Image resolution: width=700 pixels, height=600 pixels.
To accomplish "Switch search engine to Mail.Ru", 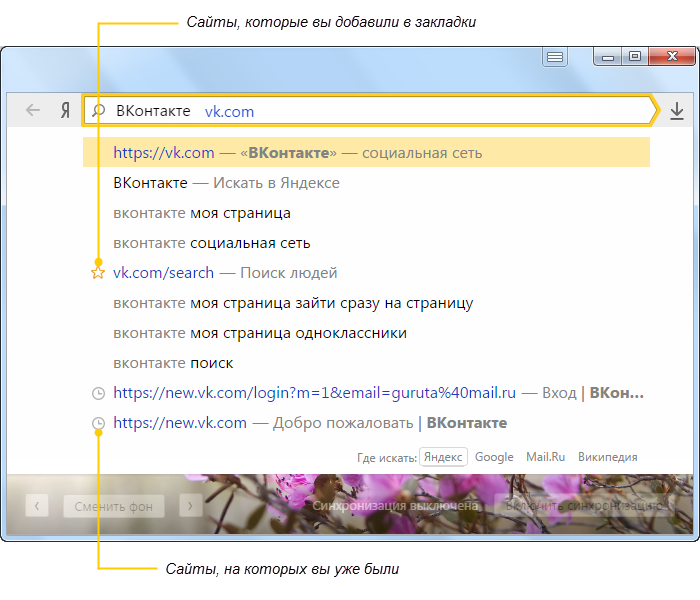I will pos(545,457).
